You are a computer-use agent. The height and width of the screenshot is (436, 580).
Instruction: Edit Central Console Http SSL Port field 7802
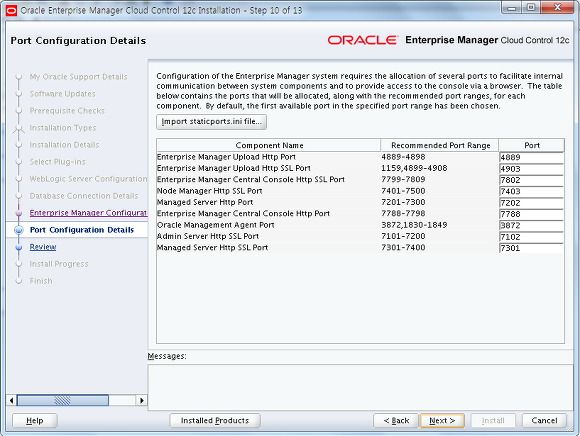[x=531, y=180]
